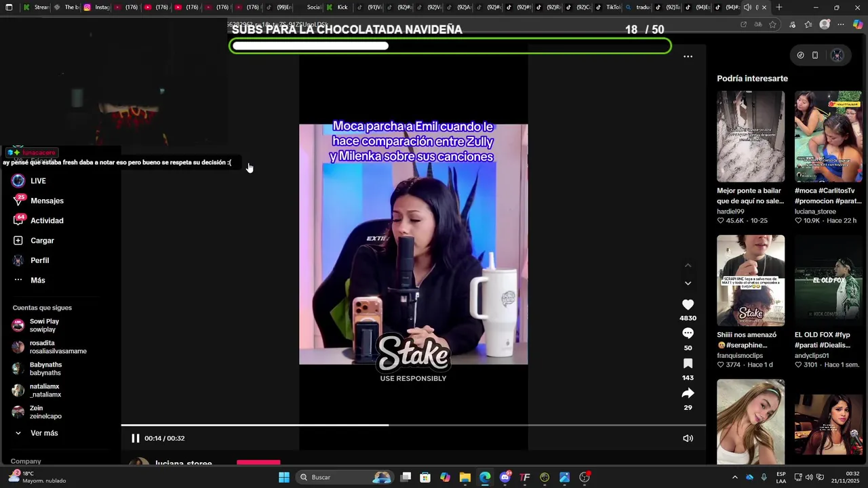Open browser settings three-dot menu
Image resolution: width=868 pixels, height=488 pixels.
click(841, 24)
